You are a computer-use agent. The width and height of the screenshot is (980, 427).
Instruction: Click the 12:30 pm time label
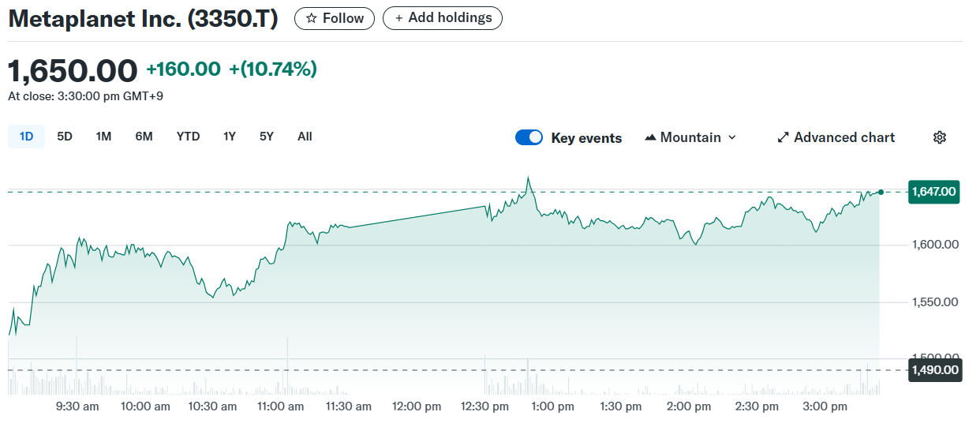coord(484,406)
